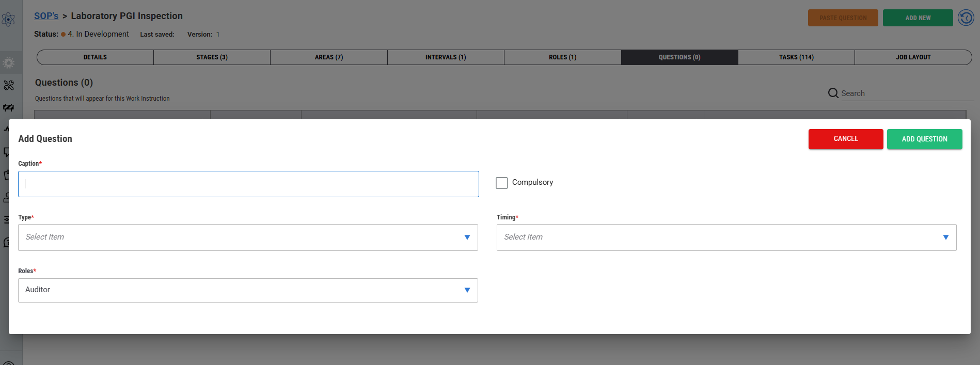Open the Stages (3) tab
The width and height of the screenshot is (980, 365).
click(212, 57)
